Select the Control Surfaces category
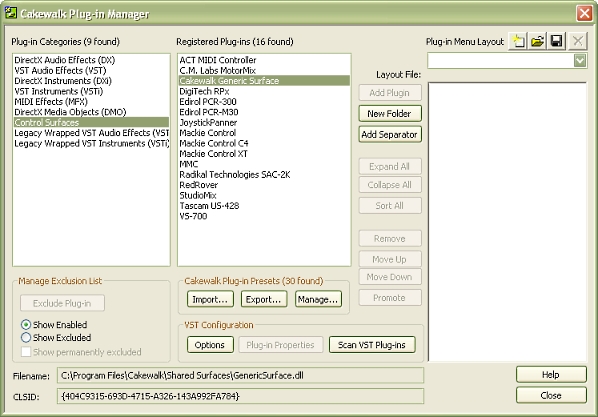The width and height of the screenshot is (598, 417). (x=91, y=122)
